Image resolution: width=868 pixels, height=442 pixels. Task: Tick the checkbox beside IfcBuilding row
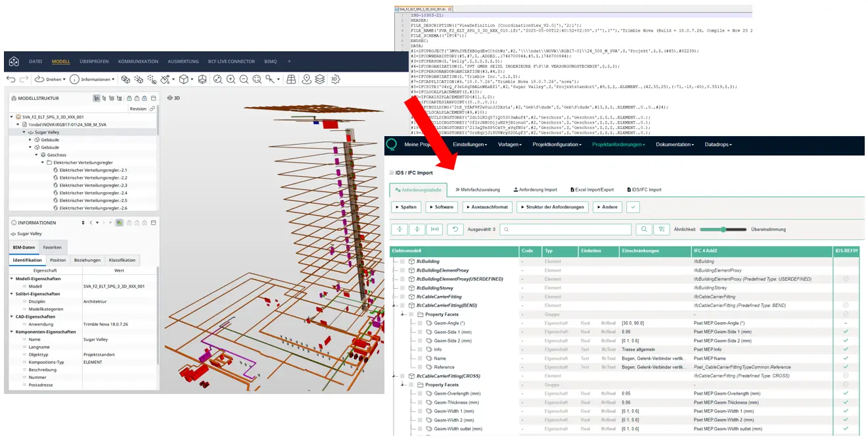pos(401,262)
